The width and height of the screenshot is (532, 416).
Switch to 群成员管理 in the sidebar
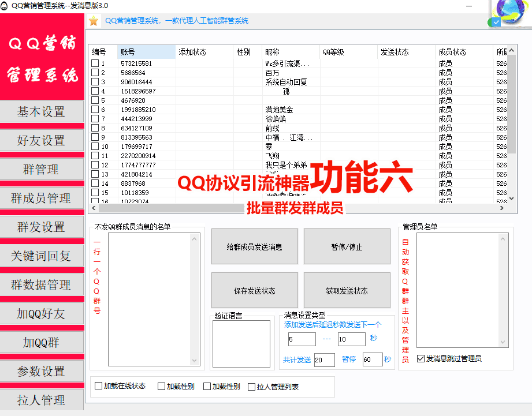click(x=42, y=198)
